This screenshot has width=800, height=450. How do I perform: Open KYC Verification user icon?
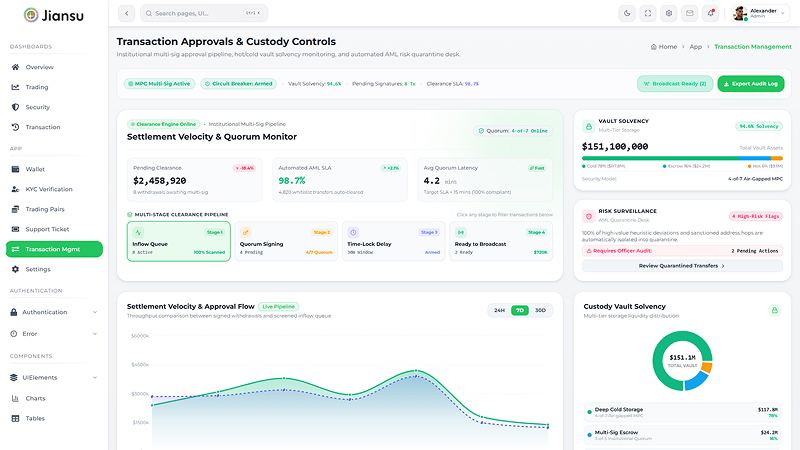pyautogui.click(x=15, y=189)
